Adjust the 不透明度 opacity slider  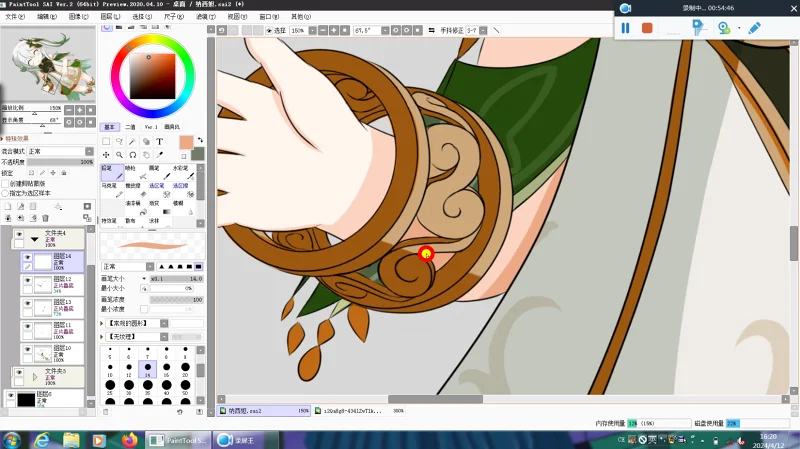(x=61, y=162)
